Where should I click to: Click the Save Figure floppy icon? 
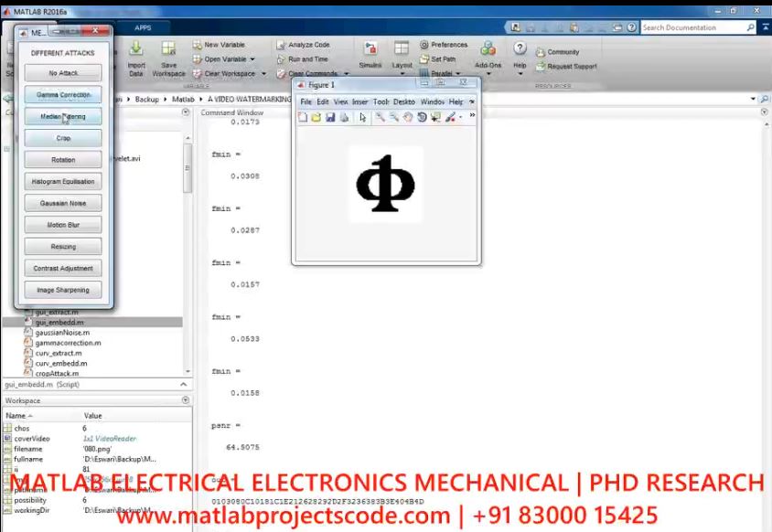(x=330, y=118)
